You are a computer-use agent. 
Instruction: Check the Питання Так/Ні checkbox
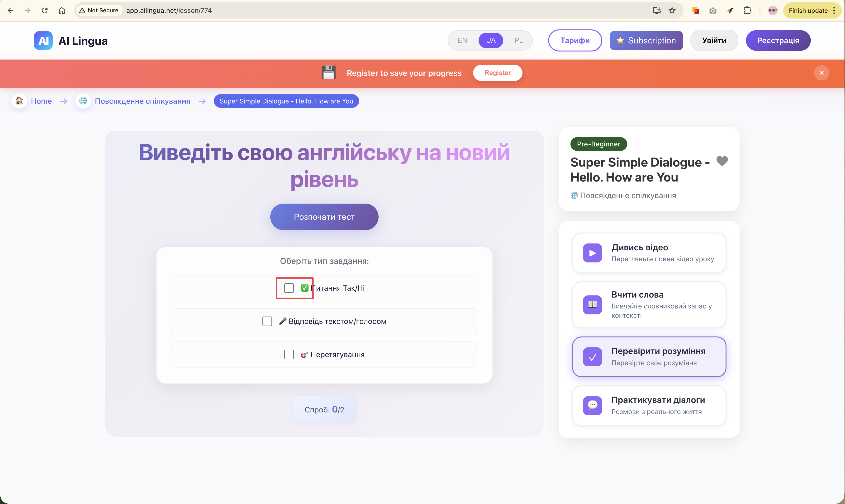(x=289, y=288)
